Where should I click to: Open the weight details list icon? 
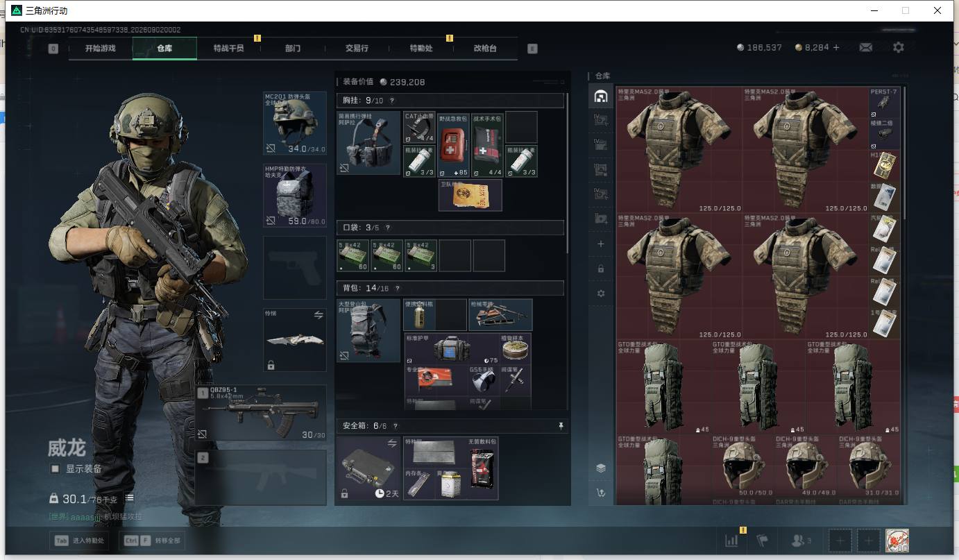coord(130,498)
